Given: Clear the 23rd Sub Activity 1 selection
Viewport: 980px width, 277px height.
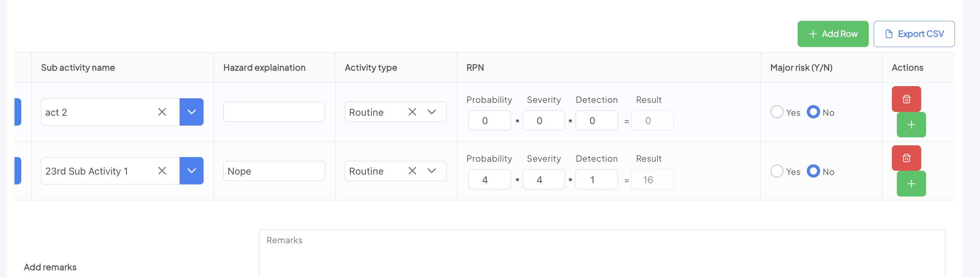Looking at the screenshot, I should pyautogui.click(x=162, y=171).
